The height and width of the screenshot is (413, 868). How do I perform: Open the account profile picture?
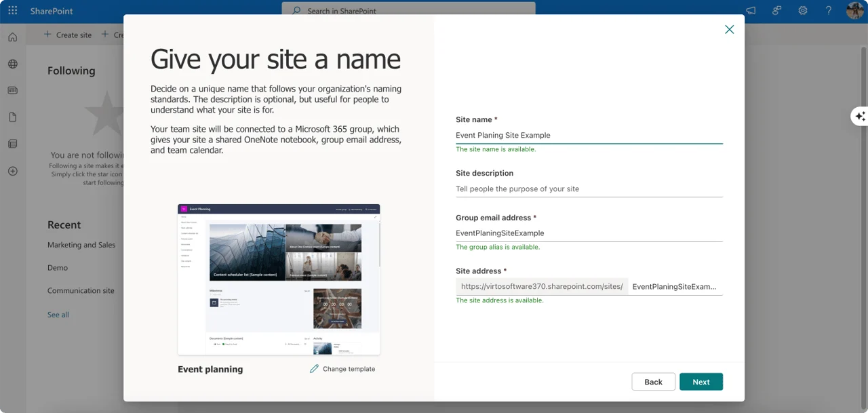pos(854,11)
